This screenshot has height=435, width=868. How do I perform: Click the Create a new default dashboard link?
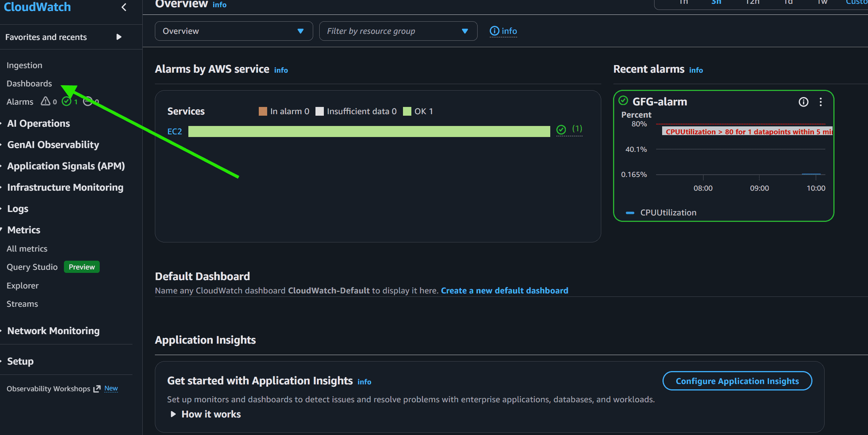504,290
